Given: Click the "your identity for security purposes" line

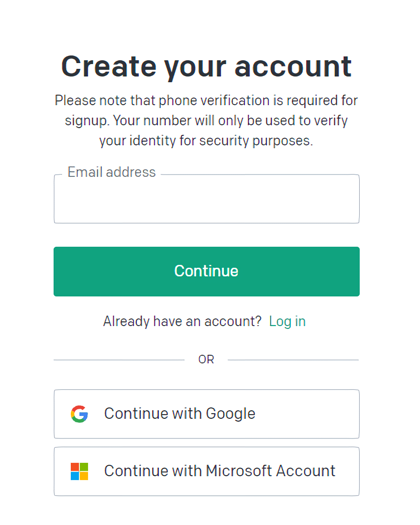Looking at the screenshot, I should (x=206, y=141).
